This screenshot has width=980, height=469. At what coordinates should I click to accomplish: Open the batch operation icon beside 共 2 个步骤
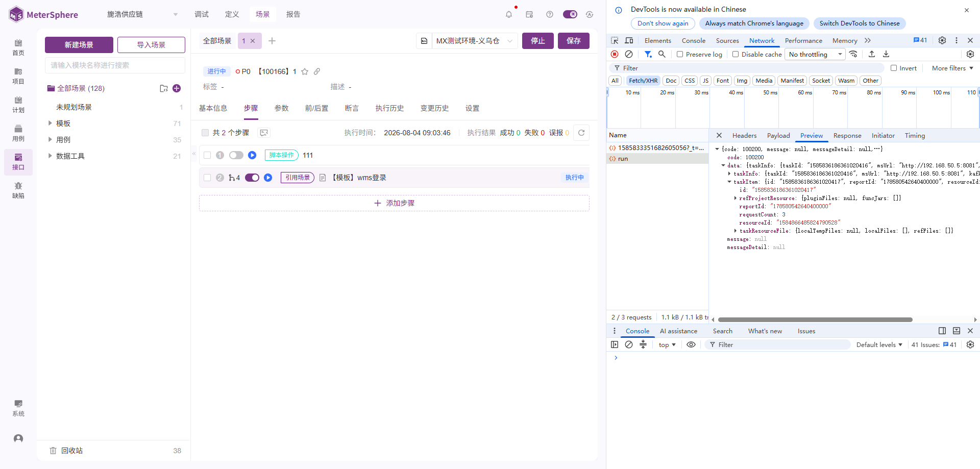click(264, 133)
